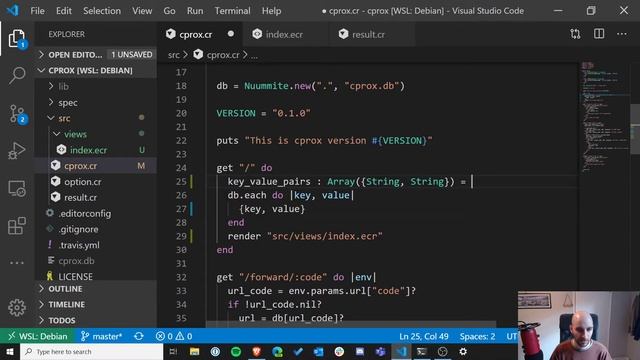Expand the Outline section
640x360 pixels.
[x=96, y=289]
